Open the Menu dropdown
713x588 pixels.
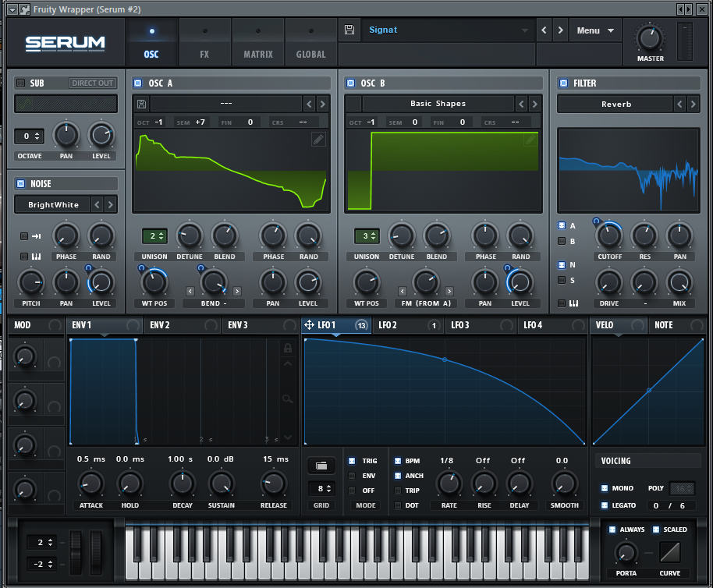tap(594, 30)
